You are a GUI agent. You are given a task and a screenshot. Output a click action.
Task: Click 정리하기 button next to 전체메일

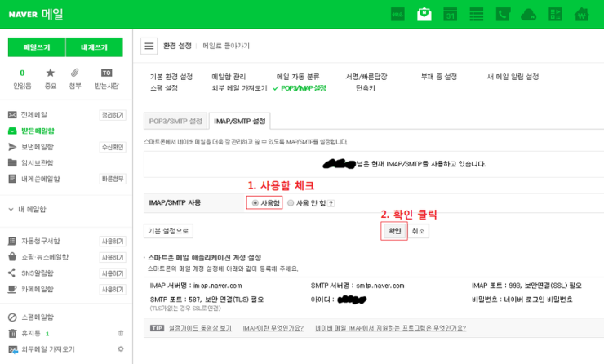tap(113, 115)
